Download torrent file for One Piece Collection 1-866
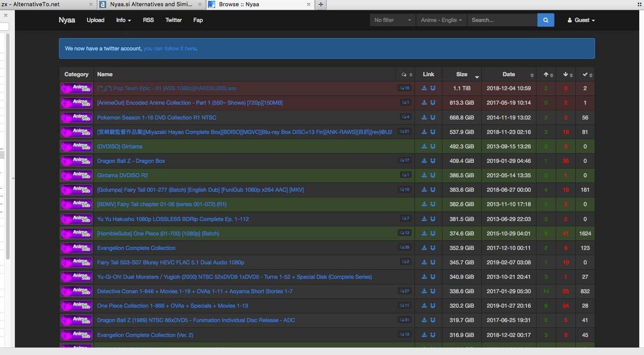 tap(425, 306)
